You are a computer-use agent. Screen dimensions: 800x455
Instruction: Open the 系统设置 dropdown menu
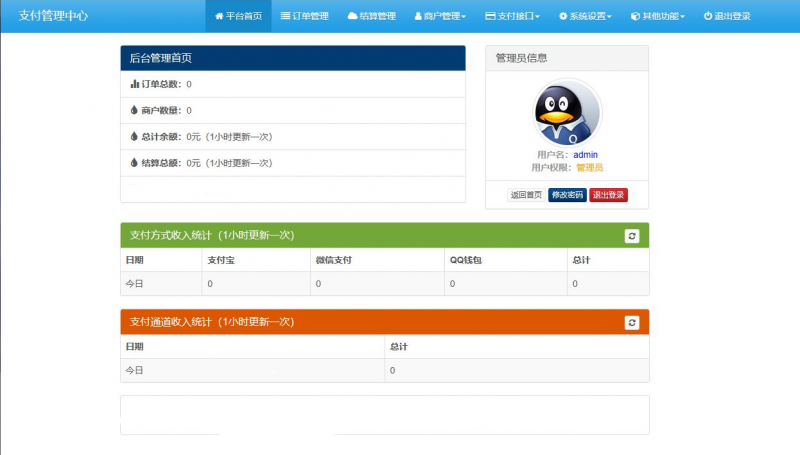pyautogui.click(x=585, y=16)
